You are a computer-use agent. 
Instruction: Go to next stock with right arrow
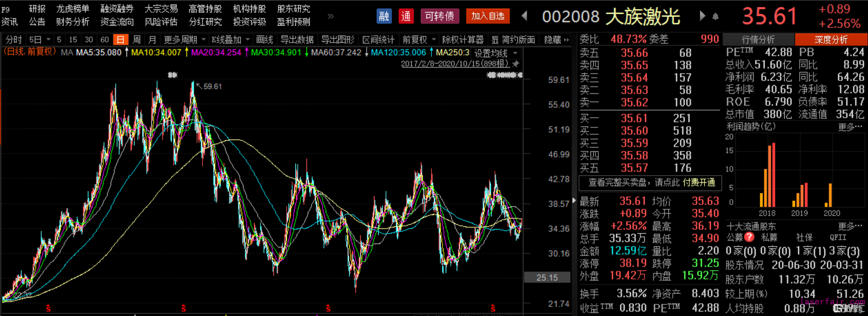(x=702, y=16)
